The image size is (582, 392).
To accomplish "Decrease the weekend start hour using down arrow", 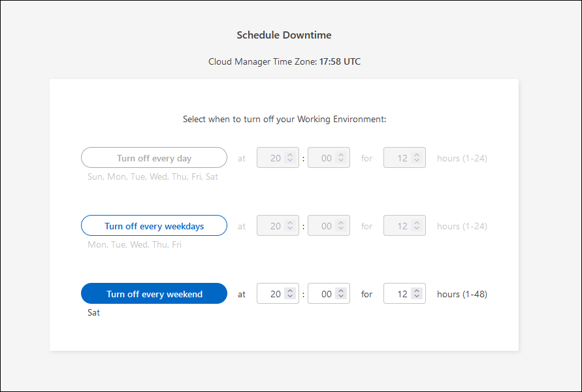I will (x=289, y=297).
